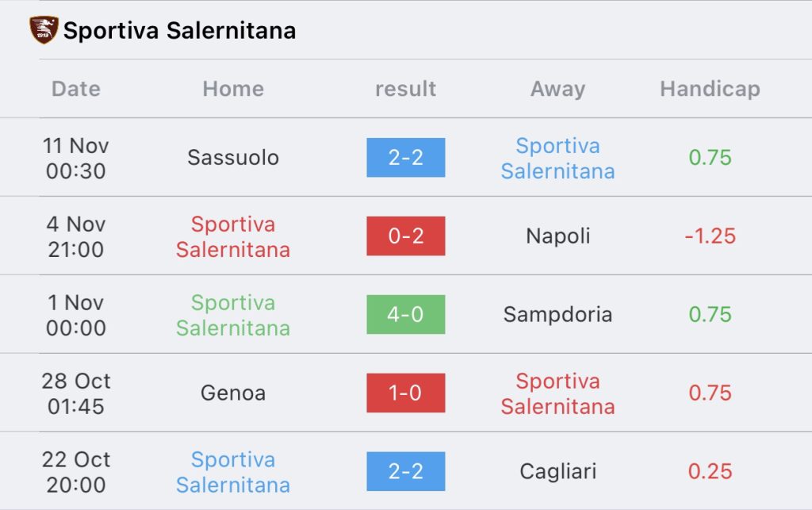812x510 pixels.
Task: Select the 11 Nov 00:30 match date
Action: click(x=75, y=158)
